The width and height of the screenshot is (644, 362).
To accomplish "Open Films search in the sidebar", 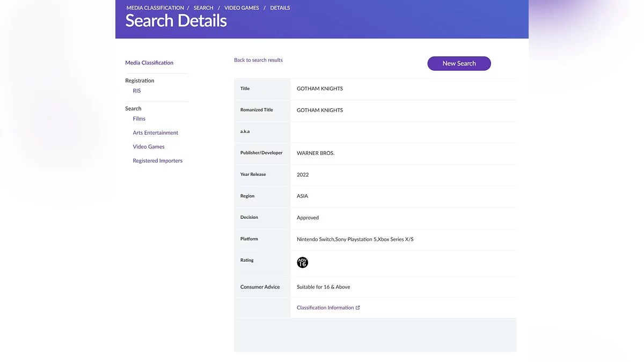I will click(x=139, y=119).
